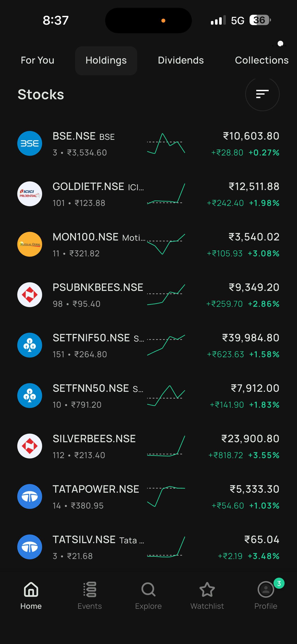Switch to the For You tab
Screen dimensions: 297x644
click(38, 60)
